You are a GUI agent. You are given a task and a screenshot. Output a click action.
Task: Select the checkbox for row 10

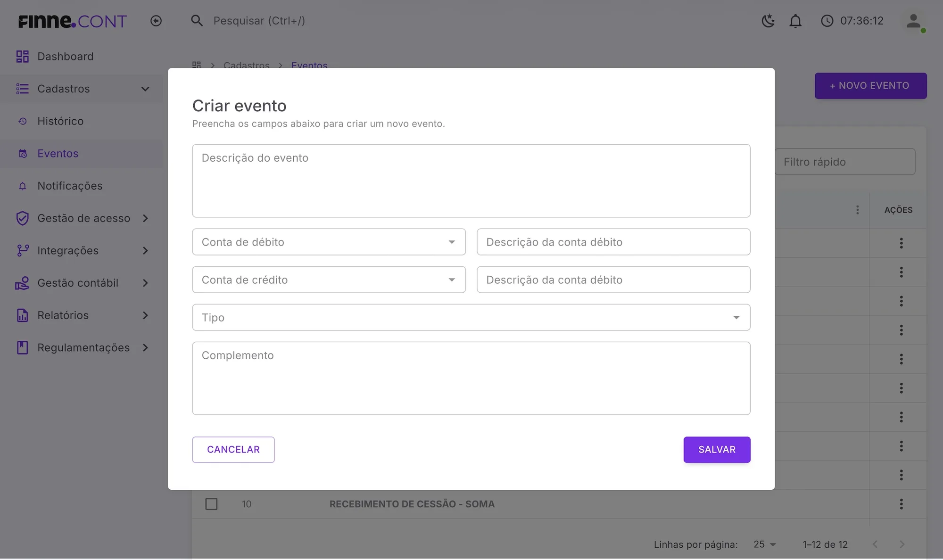point(211,504)
